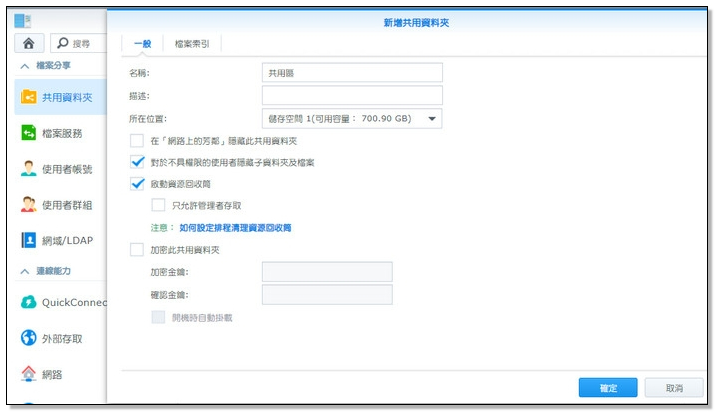The image size is (715, 412).
Task: Enable 加密此共用資料夾 encryption checkbox
Action: [x=138, y=249]
